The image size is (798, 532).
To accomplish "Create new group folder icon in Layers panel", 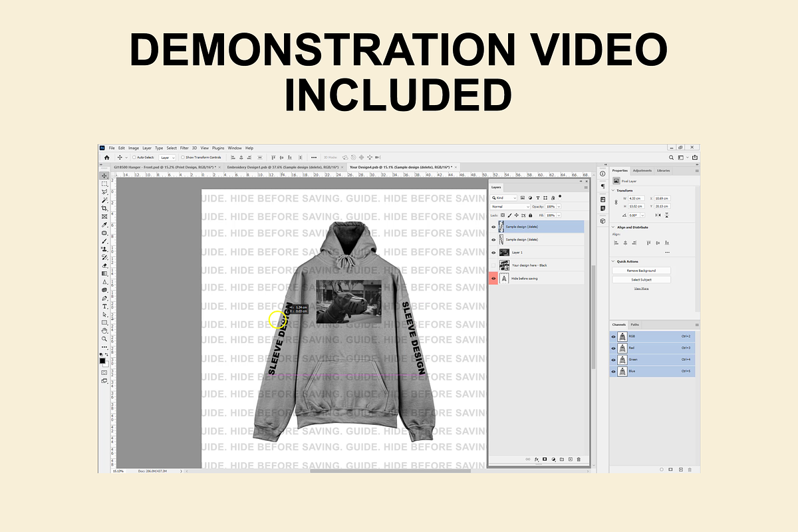I will coord(562,460).
